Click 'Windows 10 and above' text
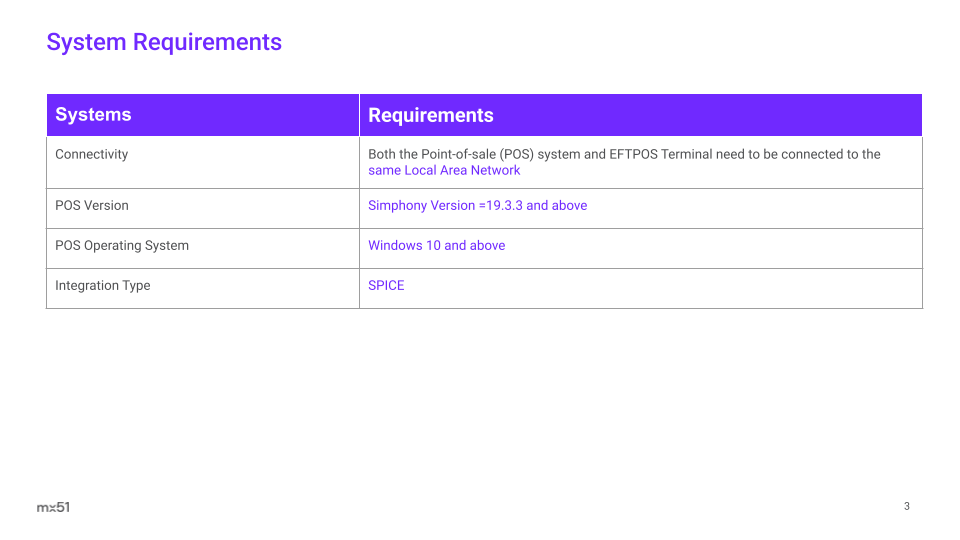This screenshot has width=960, height=540. [437, 246]
